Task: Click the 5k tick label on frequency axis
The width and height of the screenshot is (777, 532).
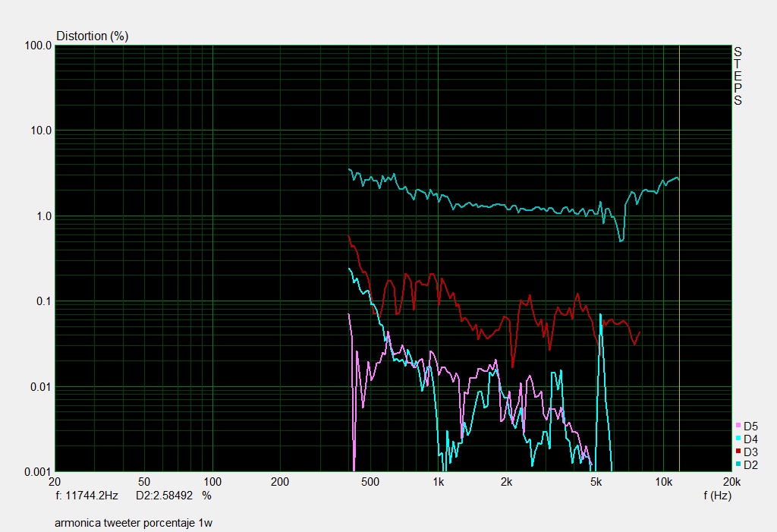Action: tap(596, 482)
